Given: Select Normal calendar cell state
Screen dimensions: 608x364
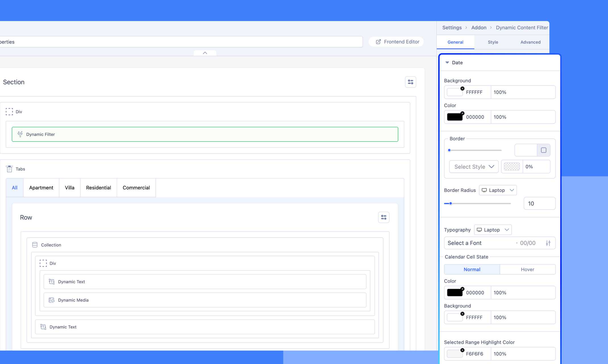Looking at the screenshot, I should point(472,269).
